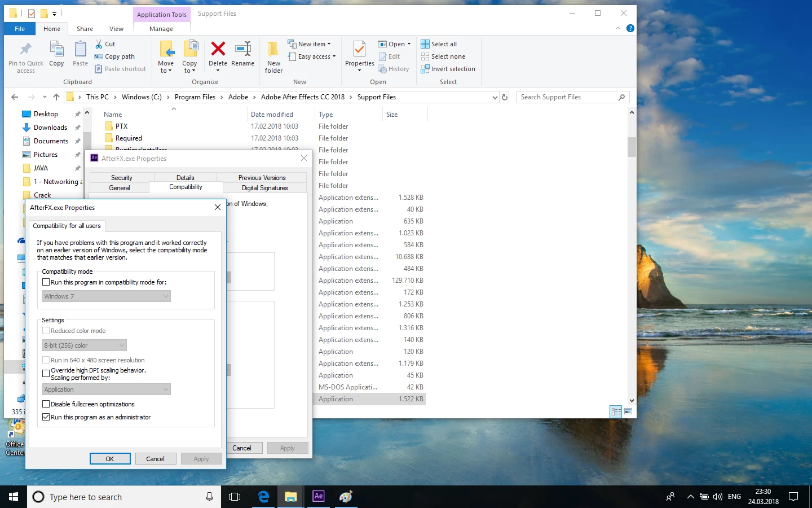Image resolution: width=812 pixels, height=508 pixels.
Task: Click Program Files in the address path
Action: tap(195, 97)
